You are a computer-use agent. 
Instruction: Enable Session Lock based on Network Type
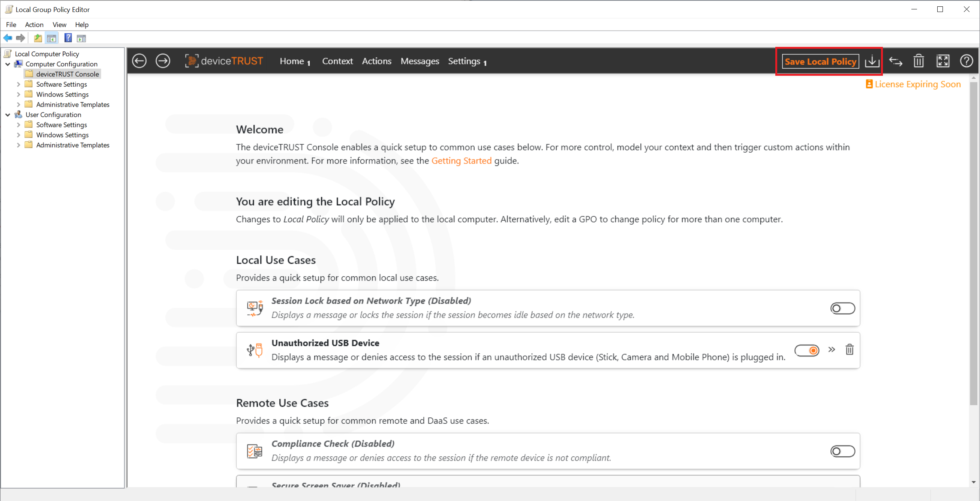tap(842, 308)
